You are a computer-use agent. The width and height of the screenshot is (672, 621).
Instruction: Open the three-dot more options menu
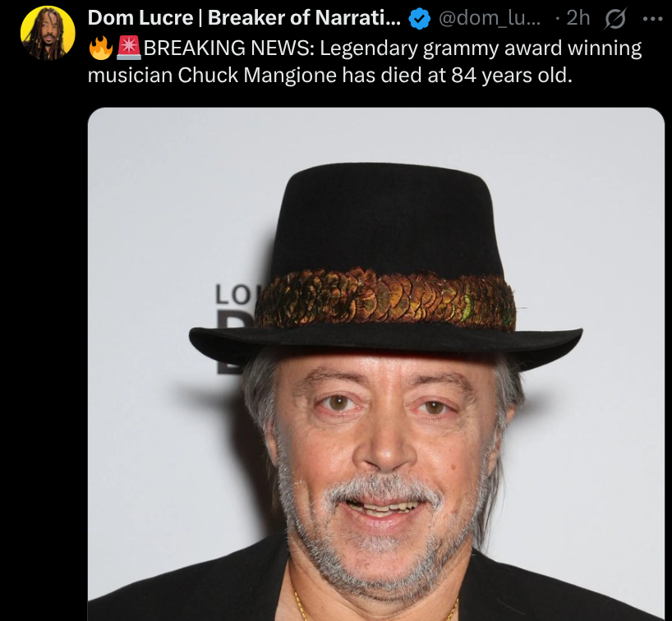pyautogui.click(x=653, y=19)
